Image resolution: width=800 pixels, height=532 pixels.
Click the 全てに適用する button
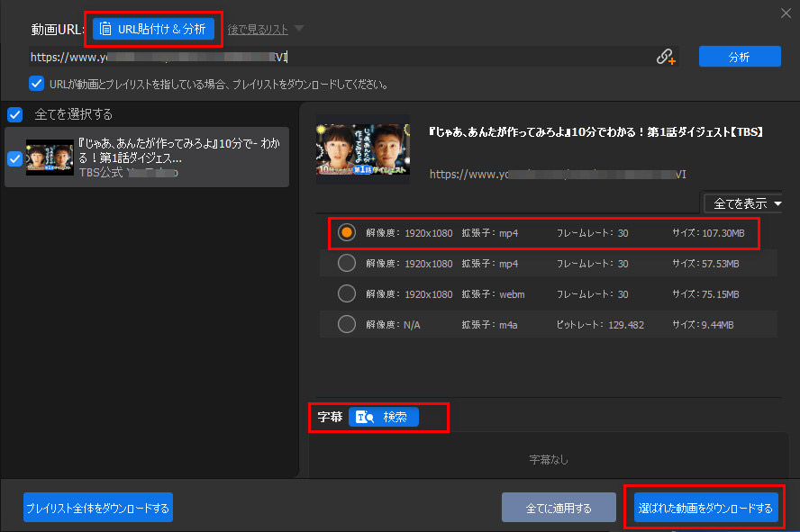click(559, 508)
